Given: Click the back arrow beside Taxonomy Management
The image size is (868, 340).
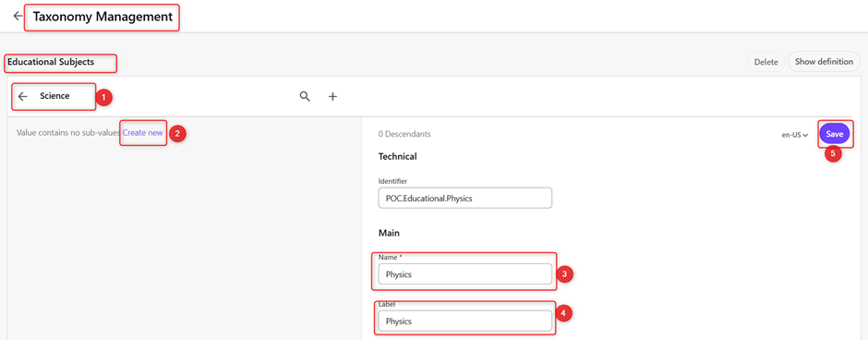Looking at the screenshot, I should pyautogui.click(x=18, y=16).
